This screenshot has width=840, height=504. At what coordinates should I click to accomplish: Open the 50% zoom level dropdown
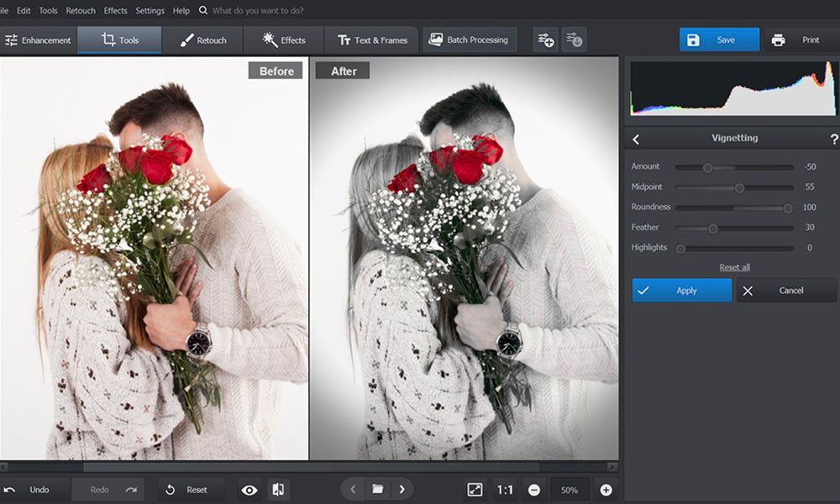pos(570,489)
